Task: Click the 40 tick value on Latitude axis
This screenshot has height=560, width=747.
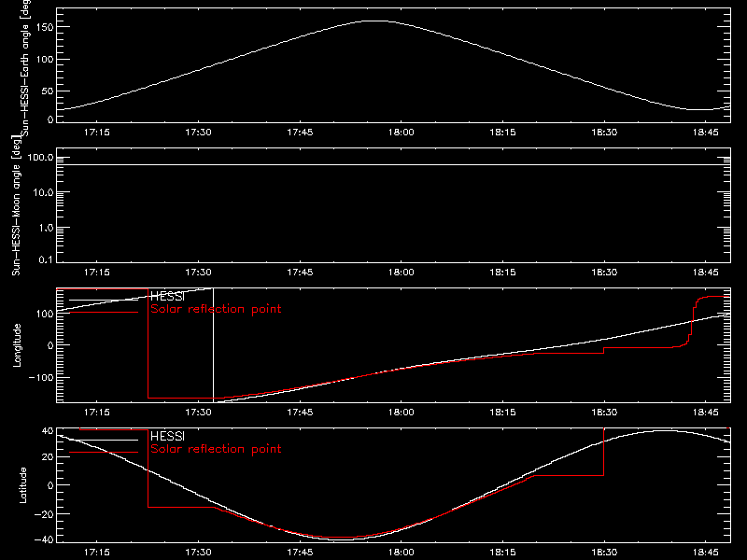Action: 48,431
